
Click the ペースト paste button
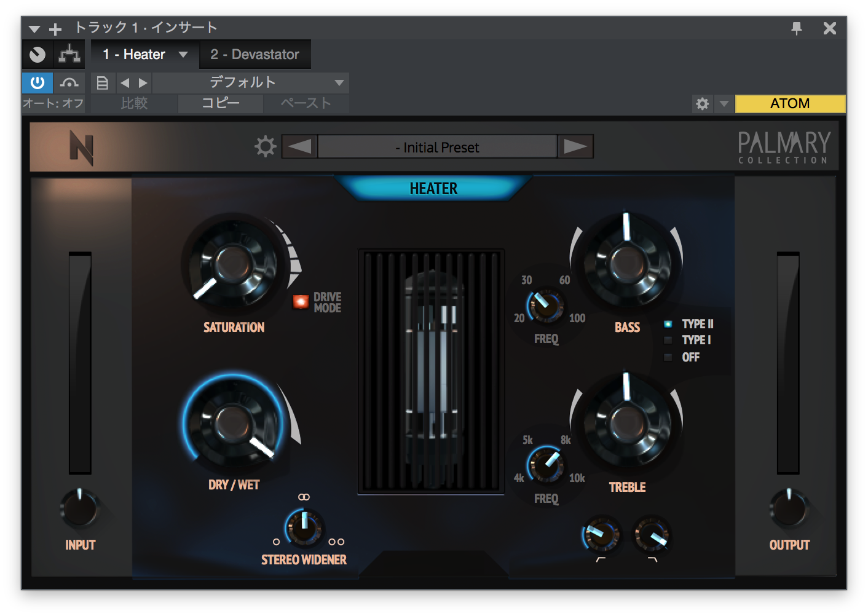tap(306, 103)
